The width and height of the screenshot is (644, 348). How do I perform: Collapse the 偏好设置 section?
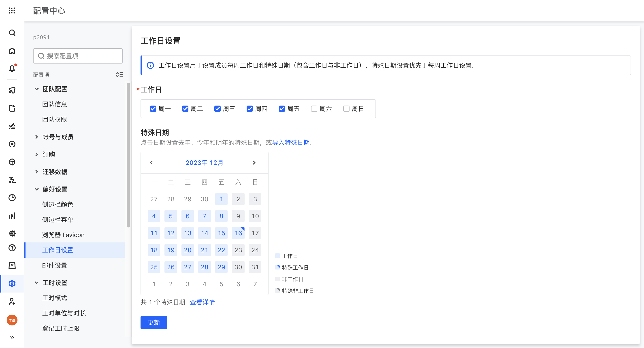click(x=36, y=189)
